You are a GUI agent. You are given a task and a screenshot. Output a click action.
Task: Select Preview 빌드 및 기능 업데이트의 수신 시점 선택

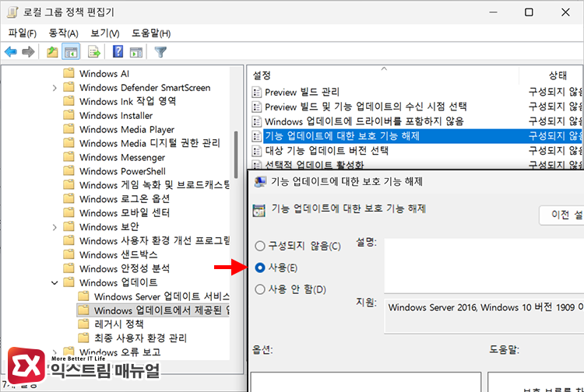(x=365, y=107)
